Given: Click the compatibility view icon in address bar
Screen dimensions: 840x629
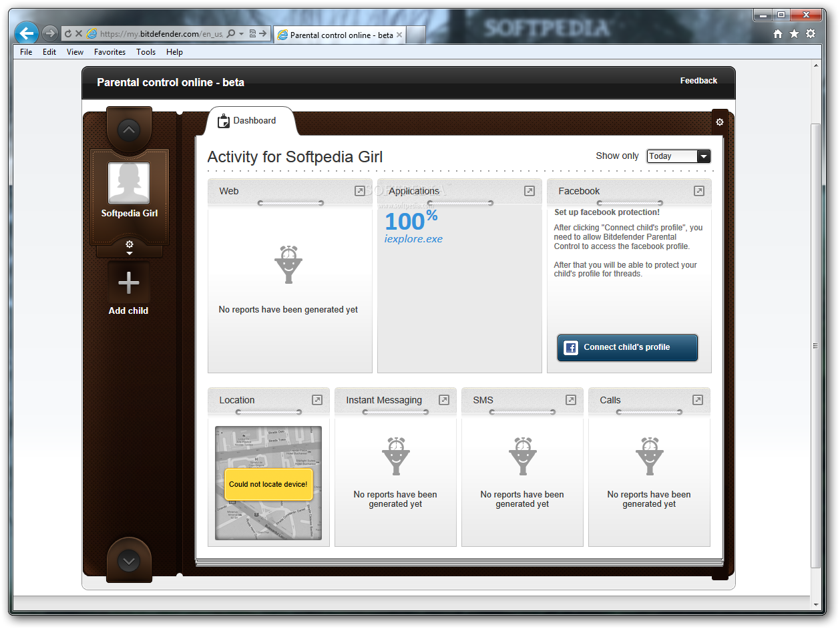Looking at the screenshot, I should [252, 33].
